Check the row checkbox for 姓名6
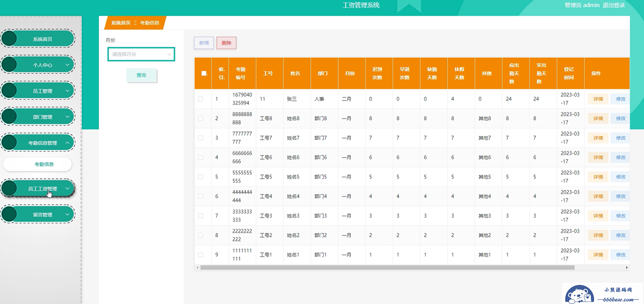This screenshot has height=304, width=644. pyautogui.click(x=201, y=157)
